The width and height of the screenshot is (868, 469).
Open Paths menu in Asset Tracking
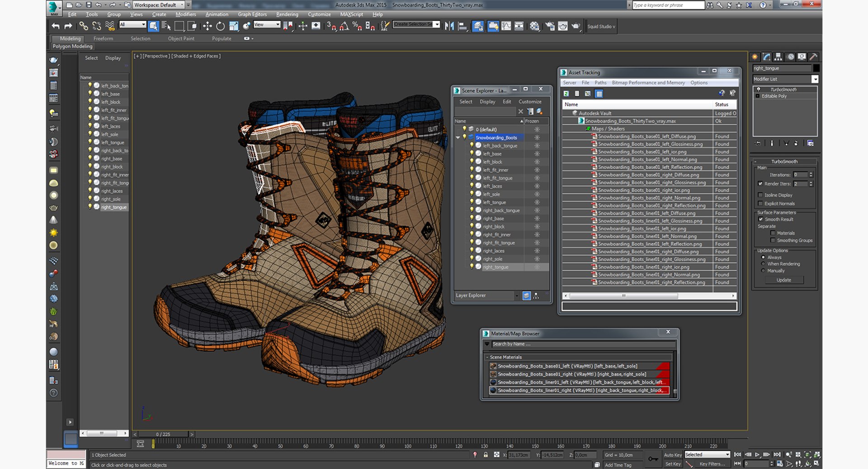point(600,83)
